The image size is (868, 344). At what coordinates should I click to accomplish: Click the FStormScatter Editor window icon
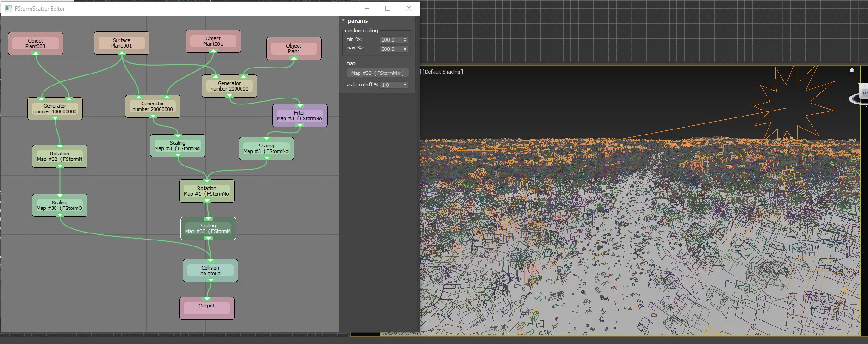tap(8, 8)
